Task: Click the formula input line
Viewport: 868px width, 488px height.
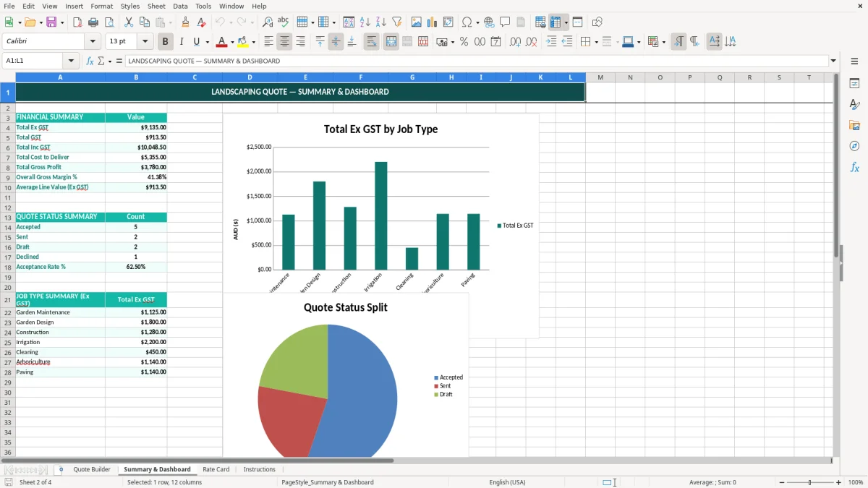Action: (x=476, y=61)
